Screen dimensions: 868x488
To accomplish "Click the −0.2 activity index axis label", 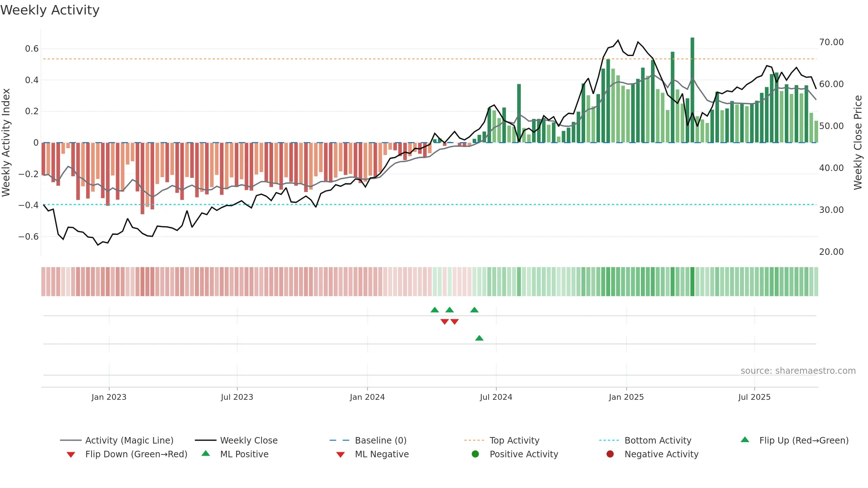I will click(x=29, y=174).
